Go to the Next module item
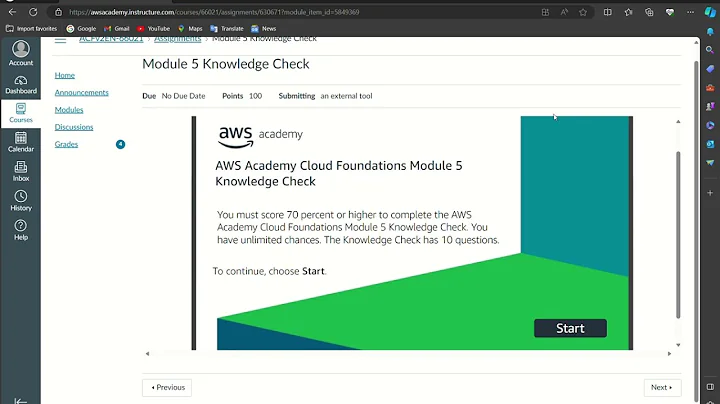Image resolution: width=720 pixels, height=404 pixels. (662, 387)
